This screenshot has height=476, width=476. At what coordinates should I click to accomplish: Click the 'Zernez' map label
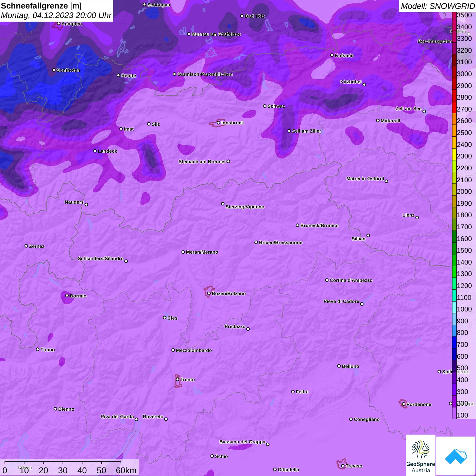pos(37,246)
